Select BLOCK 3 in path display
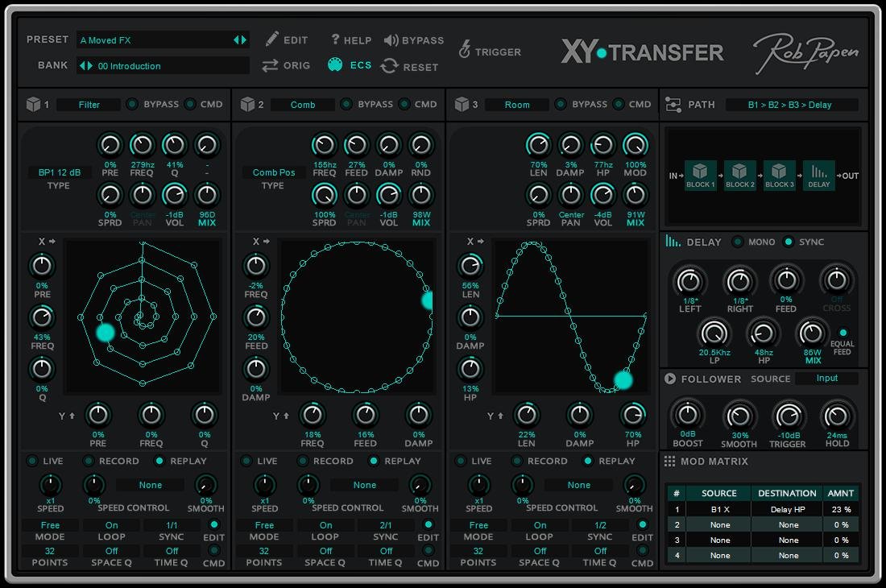886x588 pixels. click(779, 175)
